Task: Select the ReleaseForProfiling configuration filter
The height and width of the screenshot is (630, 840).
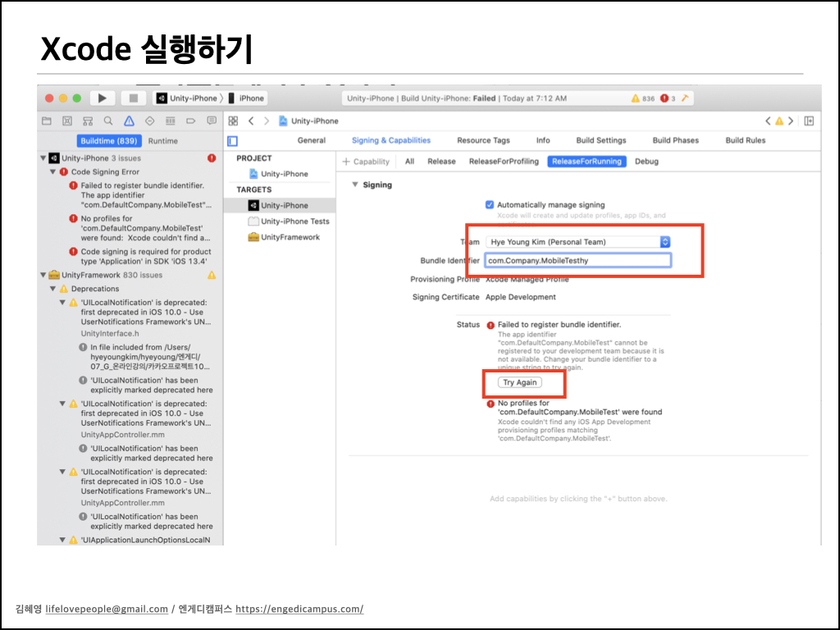Action: [504, 162]
